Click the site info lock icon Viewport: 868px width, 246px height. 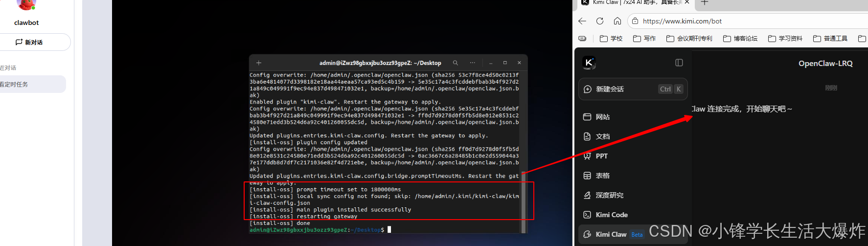pos(635,21)
